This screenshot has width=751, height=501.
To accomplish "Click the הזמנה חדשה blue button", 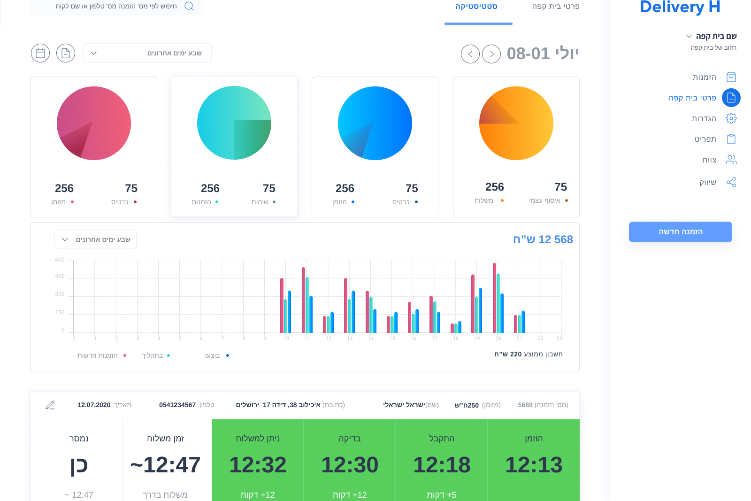I will [680, 232].
